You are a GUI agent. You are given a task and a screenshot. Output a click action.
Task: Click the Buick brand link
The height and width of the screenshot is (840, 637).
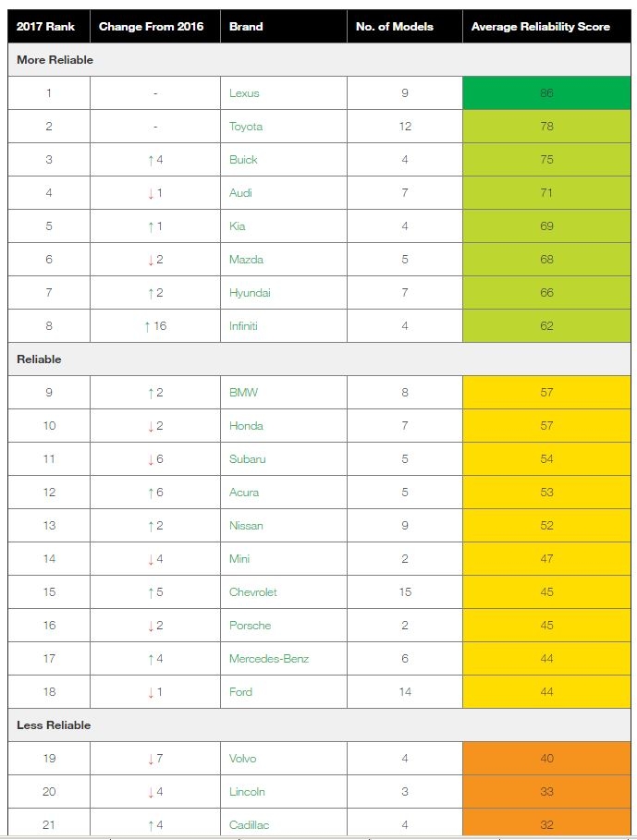pos(243,160)
